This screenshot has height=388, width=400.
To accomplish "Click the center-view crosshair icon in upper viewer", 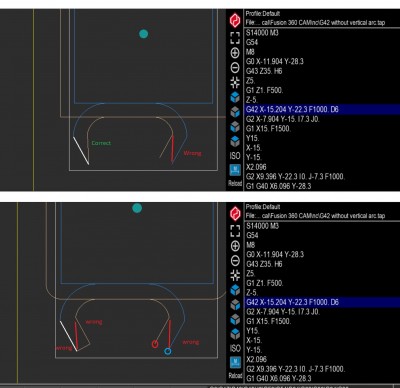I will click(235, 82).
